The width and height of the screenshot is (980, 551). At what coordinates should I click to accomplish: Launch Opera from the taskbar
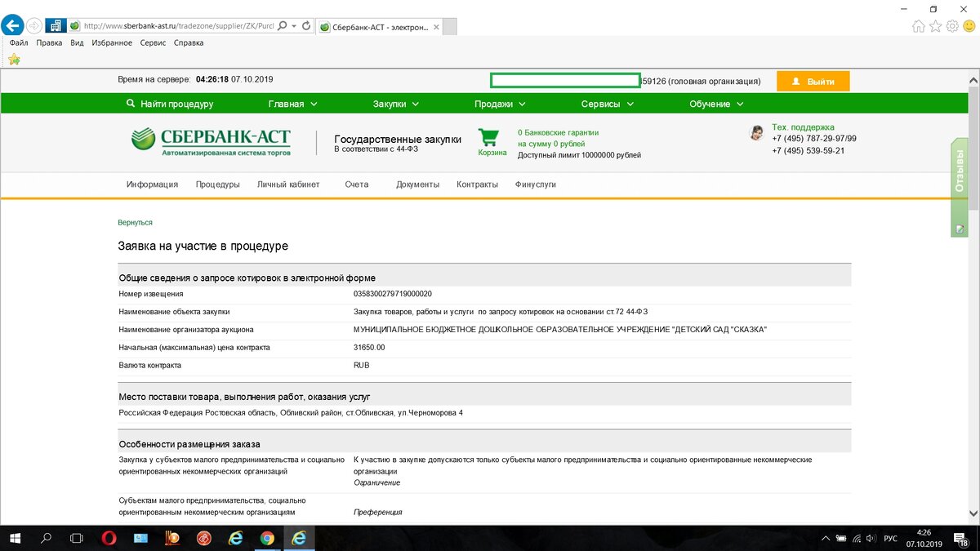tap(107, 538)
